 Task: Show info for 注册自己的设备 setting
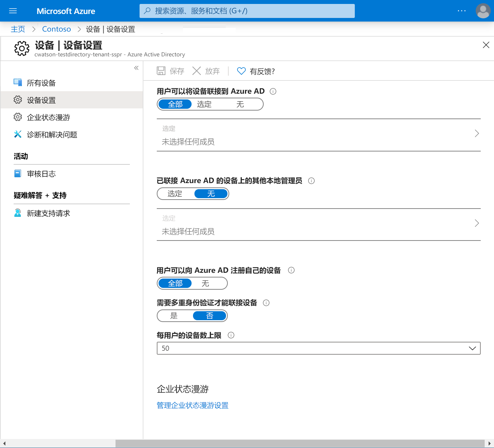[291, 270]
